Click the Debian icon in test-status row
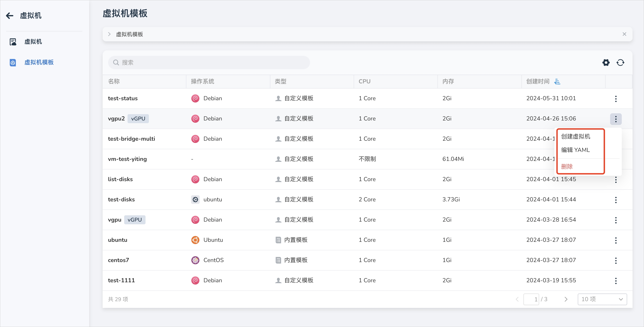This screenshot has height=327, width=644. [x=195, y=98]
